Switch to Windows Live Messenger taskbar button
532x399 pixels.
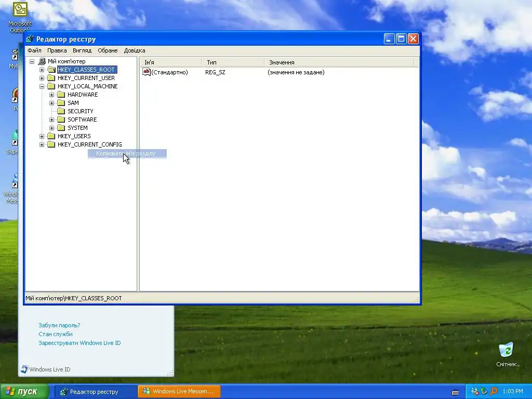179,392
